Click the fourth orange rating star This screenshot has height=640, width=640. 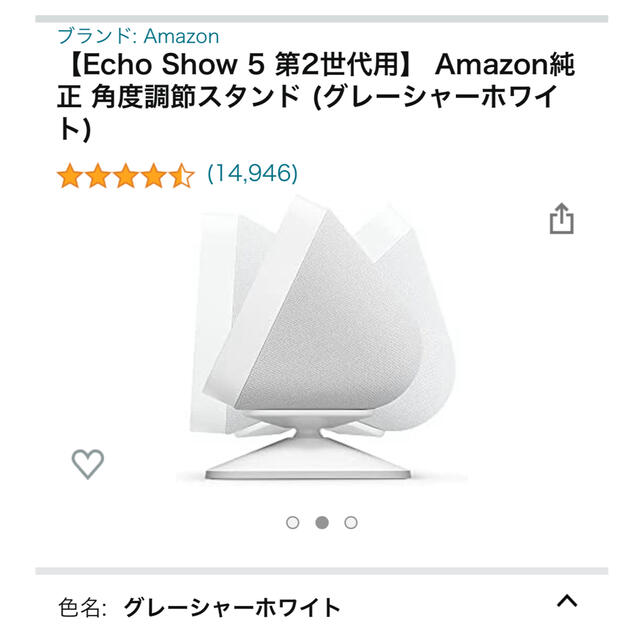(x=153, y=176)
